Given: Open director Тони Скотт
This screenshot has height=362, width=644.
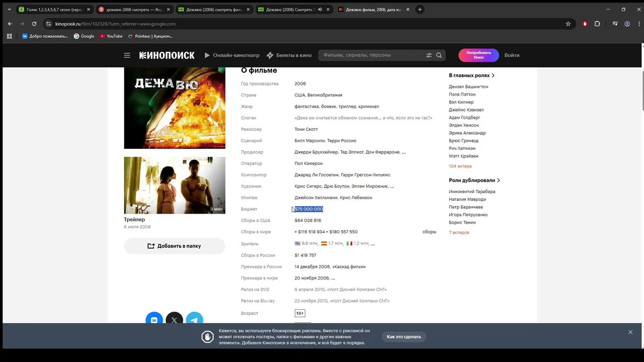Looking at the screenshot, I should [x=306, y=129].
